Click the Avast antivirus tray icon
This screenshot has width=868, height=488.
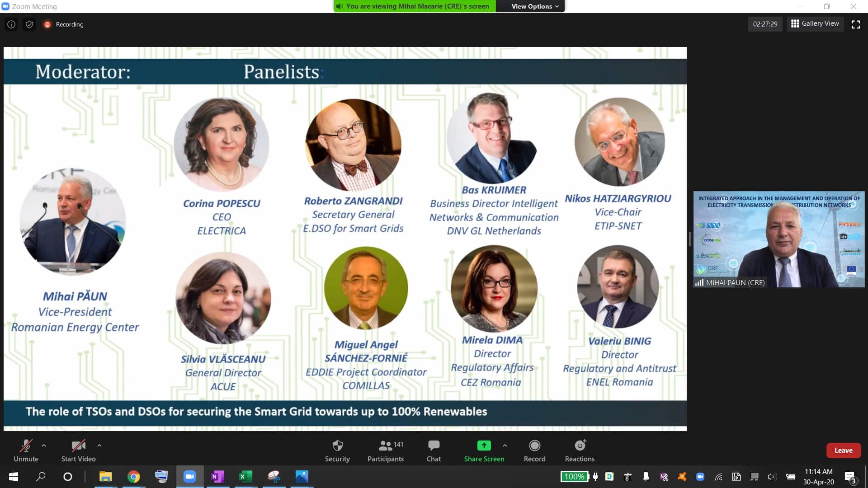682,477
